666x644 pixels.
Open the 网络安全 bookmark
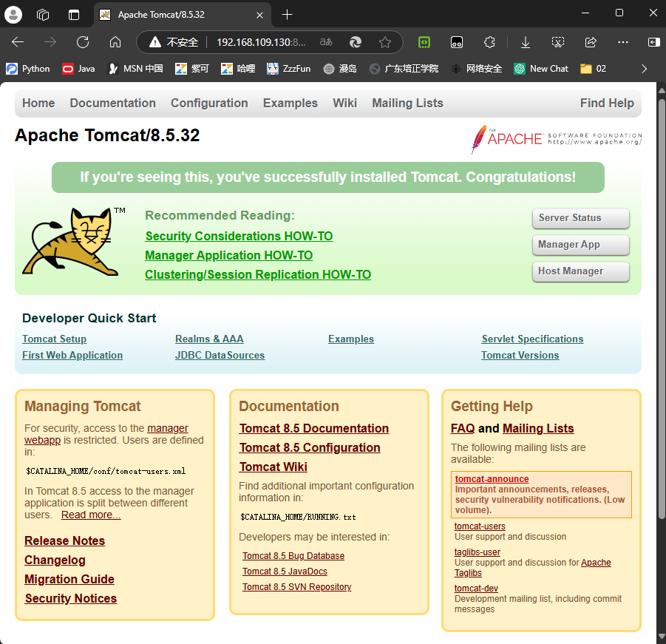[477, 69]
